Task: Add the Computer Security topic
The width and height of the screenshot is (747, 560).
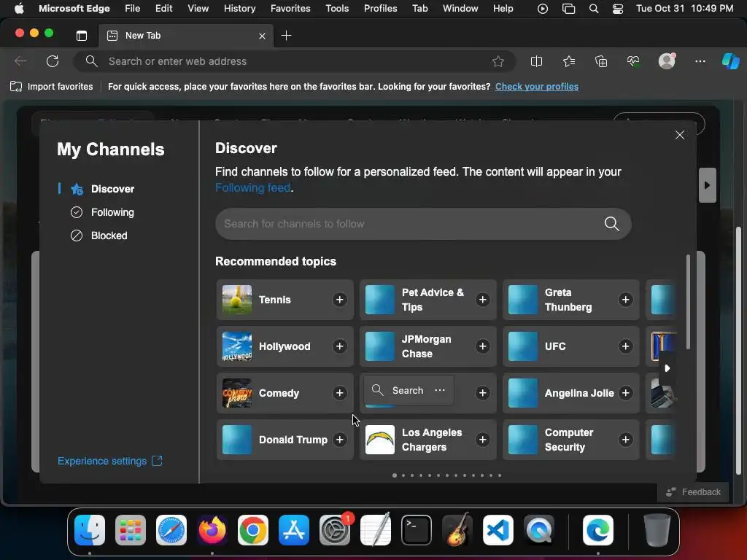Action: coord(625,440)
